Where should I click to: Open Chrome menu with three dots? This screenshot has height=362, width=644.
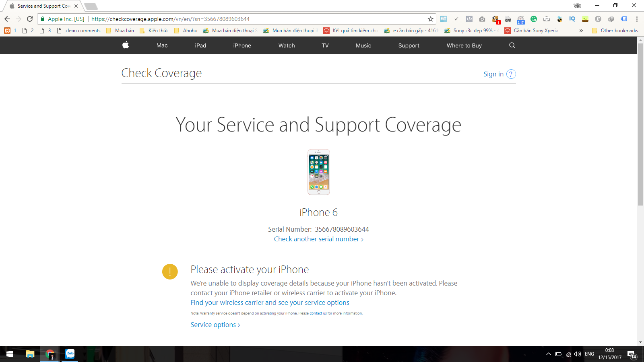point(637,19)
